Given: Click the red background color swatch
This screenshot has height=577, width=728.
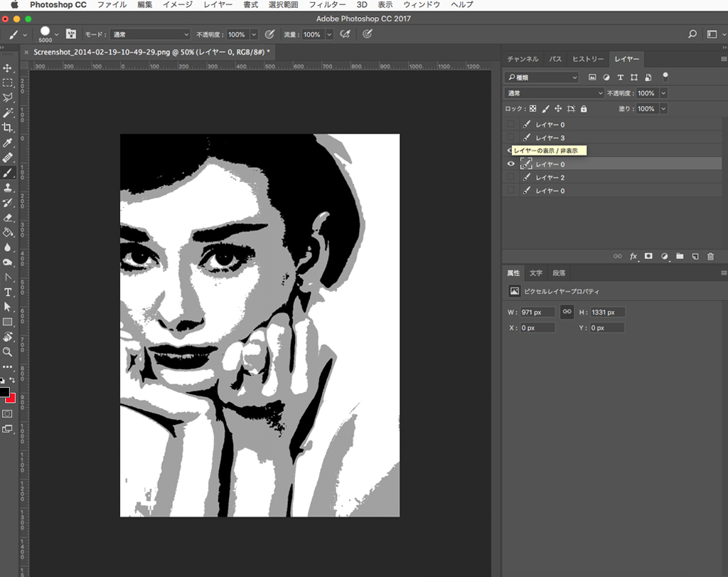Looking at the screenshot, I should (11, 398).
